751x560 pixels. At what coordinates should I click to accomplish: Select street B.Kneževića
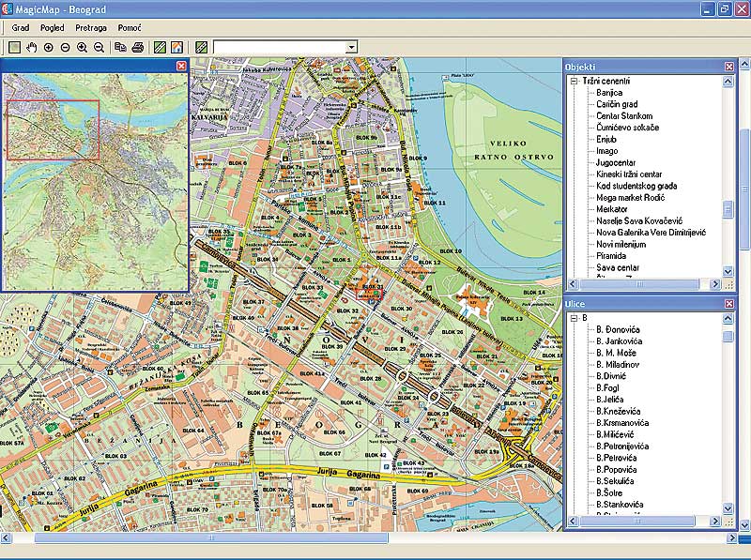(x=618, y=411)
